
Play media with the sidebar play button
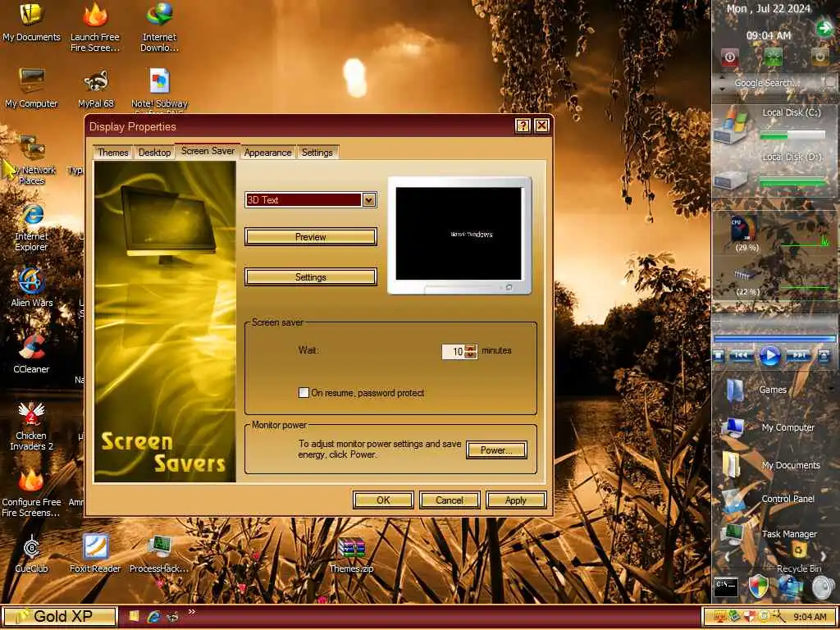(769, 356)
